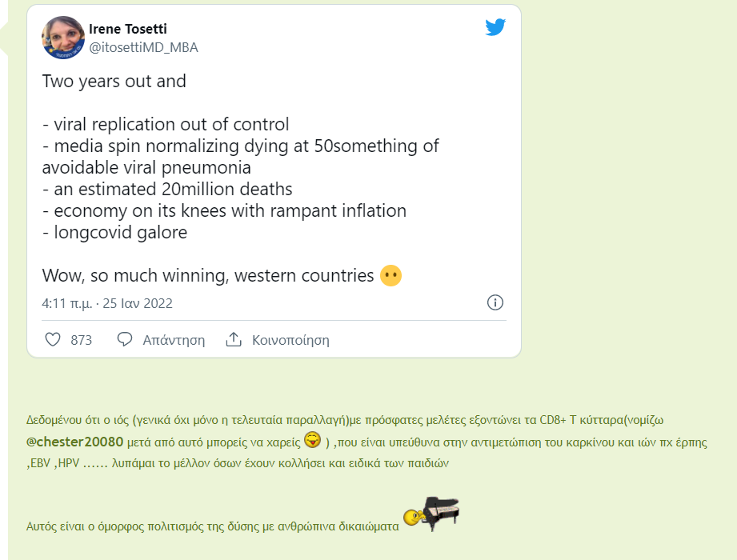Click the reply speech bubble icon
This screenshot has height=560, width=737.
pos(125,339)
